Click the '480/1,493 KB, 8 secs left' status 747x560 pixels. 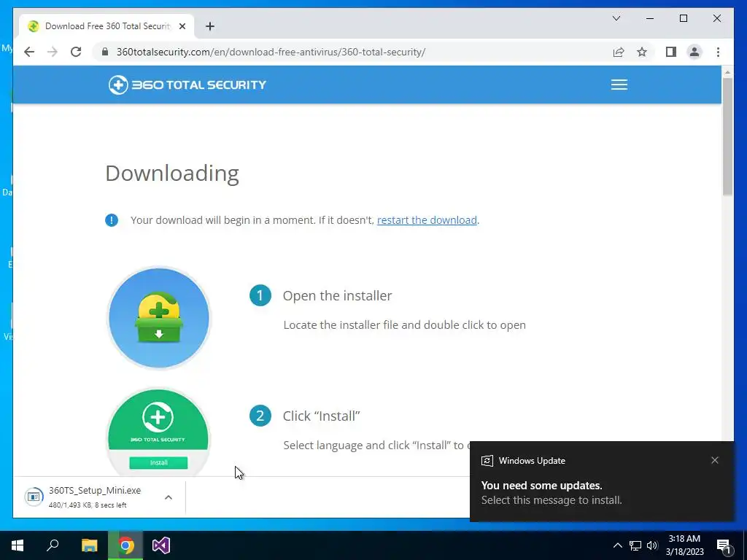(x=88, y=505)
